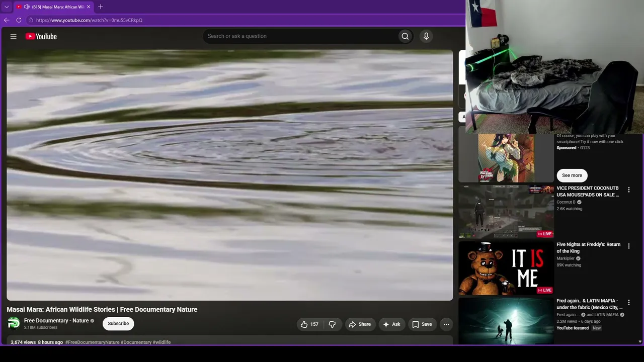Switch to the Masai Mara tab

(x=54, y=7)
